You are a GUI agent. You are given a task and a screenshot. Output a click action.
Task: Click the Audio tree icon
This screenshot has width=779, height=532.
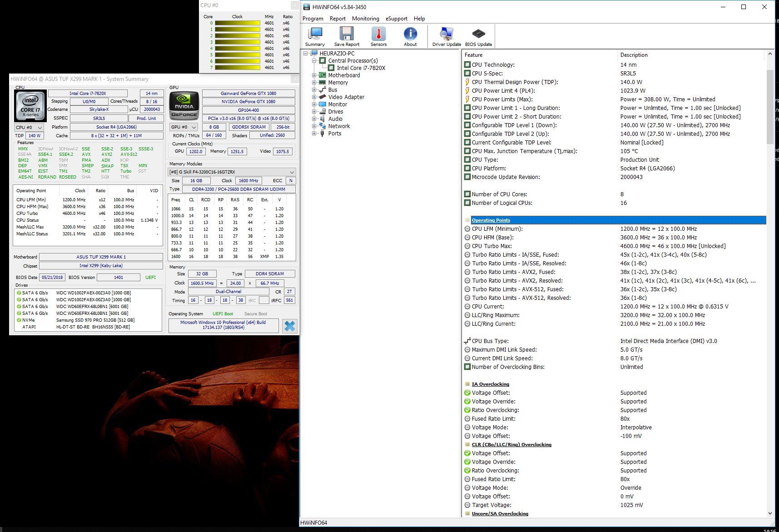[323, 119]
